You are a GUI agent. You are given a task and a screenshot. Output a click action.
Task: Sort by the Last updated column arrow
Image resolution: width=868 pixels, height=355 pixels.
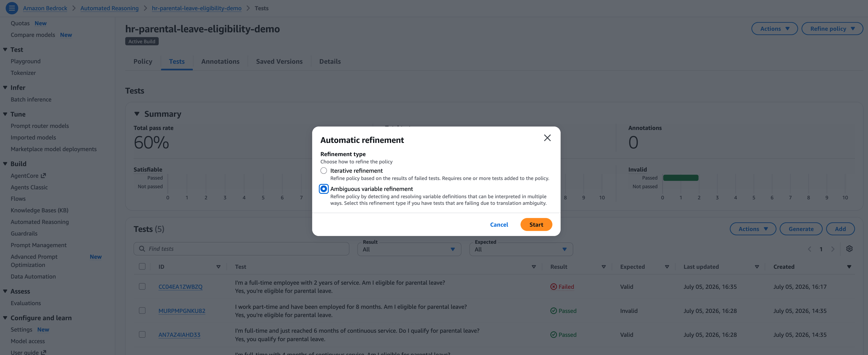757,267
